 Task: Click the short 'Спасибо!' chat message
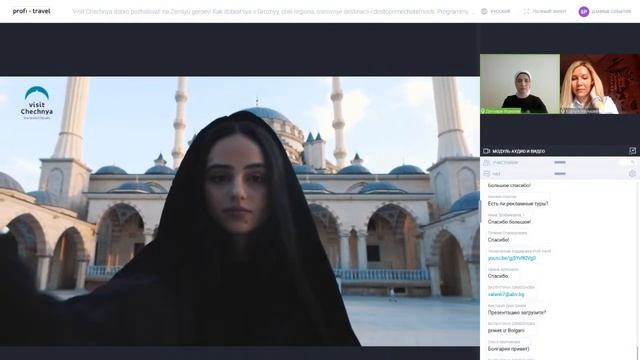coord(498,240)
